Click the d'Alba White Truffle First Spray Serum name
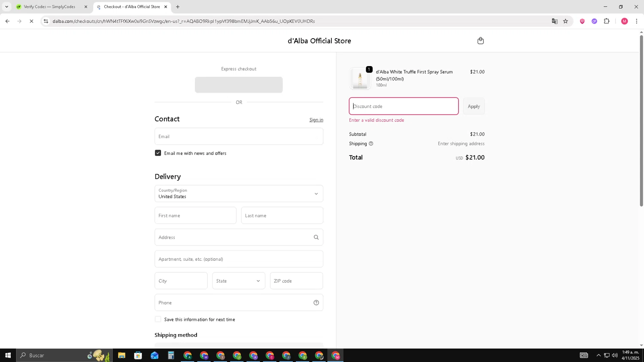Image resolution: width=644 pixels, height=362 pixels. [x=414, y=75]
